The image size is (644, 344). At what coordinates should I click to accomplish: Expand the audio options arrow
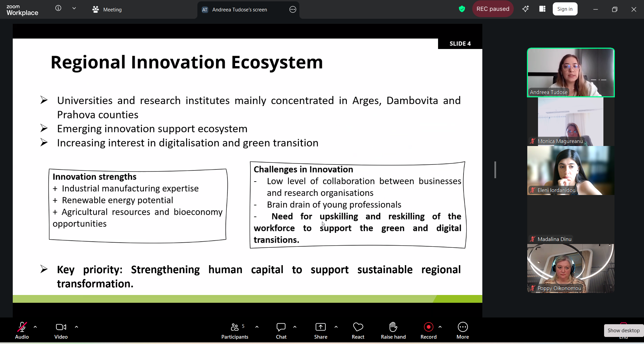click(x=35, y=327)
